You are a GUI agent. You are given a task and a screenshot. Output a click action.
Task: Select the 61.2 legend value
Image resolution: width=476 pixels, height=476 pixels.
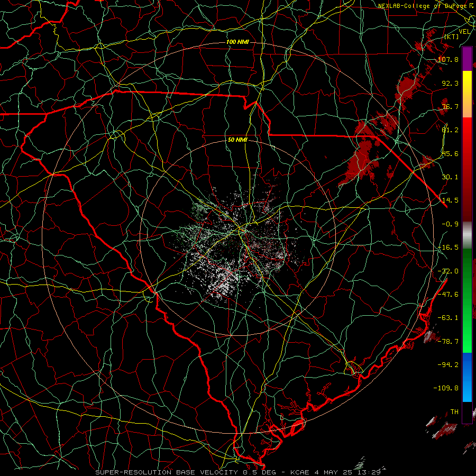coord(450,130)
